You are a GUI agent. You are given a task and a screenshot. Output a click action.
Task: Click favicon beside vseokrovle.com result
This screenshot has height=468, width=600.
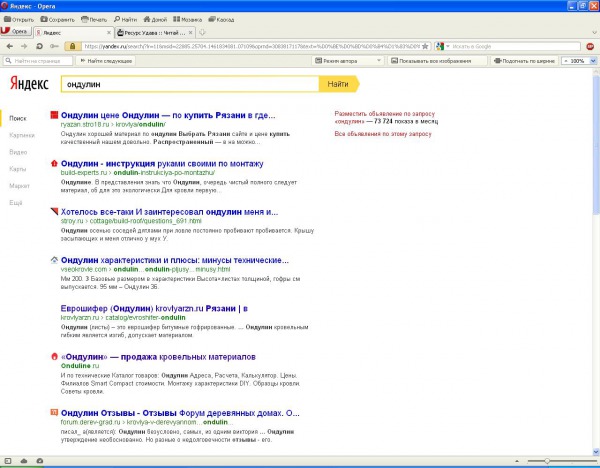(x=54, y=260)
